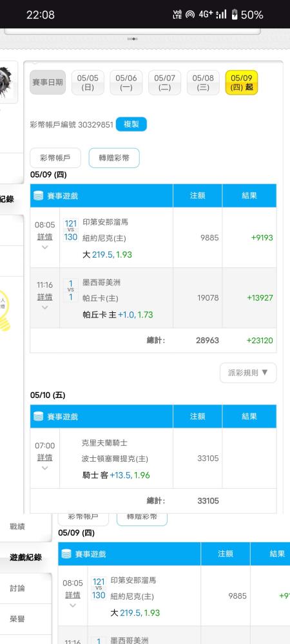Copy account number with 複製 button

(x=131, y=124)
